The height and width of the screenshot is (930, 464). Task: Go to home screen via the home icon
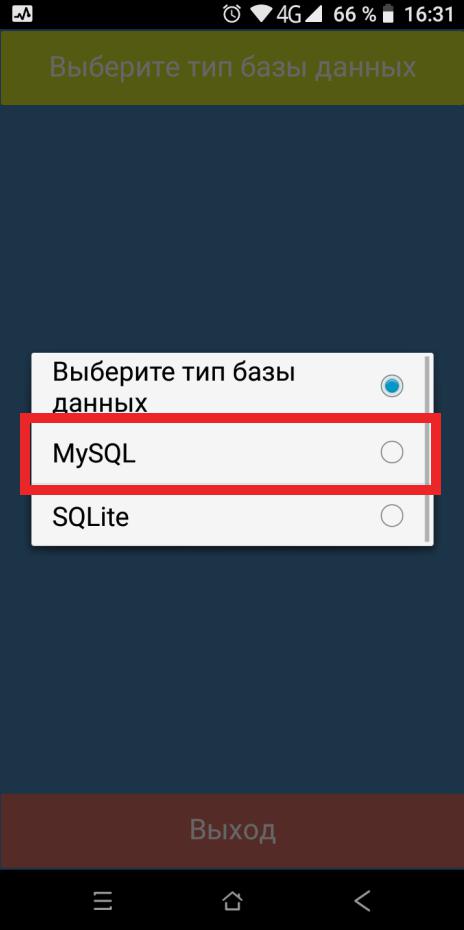tap(232, 900)
